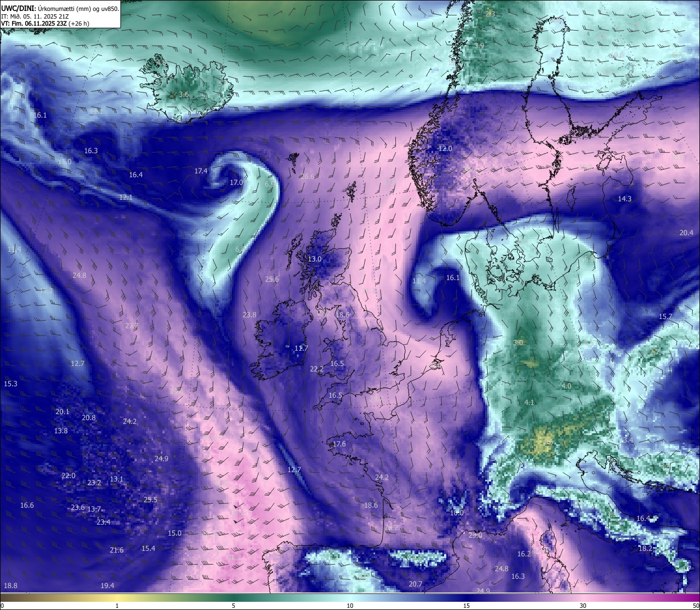Viewport: 700px width, 610px height.
Task: Click the 12.0 value over Norway
Action: pyautogui.click(x=445, y=149)
